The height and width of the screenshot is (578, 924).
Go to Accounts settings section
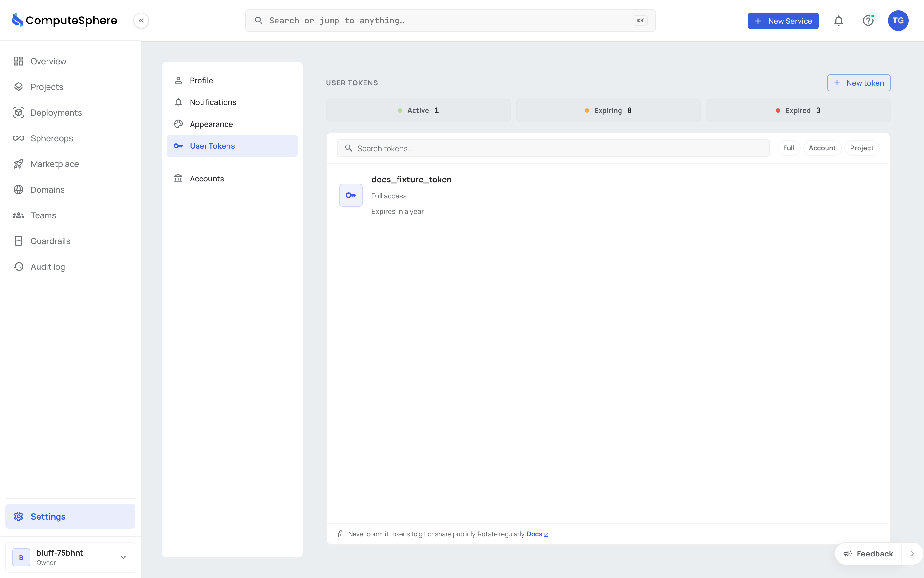point(232,179)
